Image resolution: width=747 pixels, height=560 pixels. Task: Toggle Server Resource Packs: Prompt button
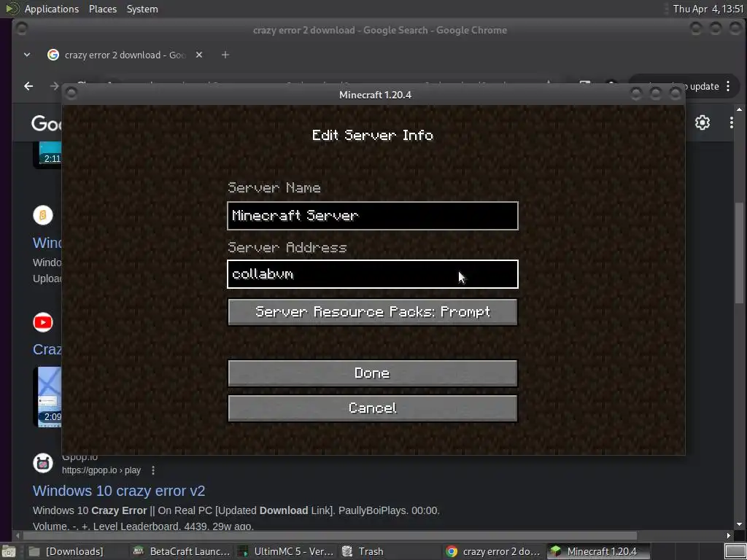click(x=373, y=312)
